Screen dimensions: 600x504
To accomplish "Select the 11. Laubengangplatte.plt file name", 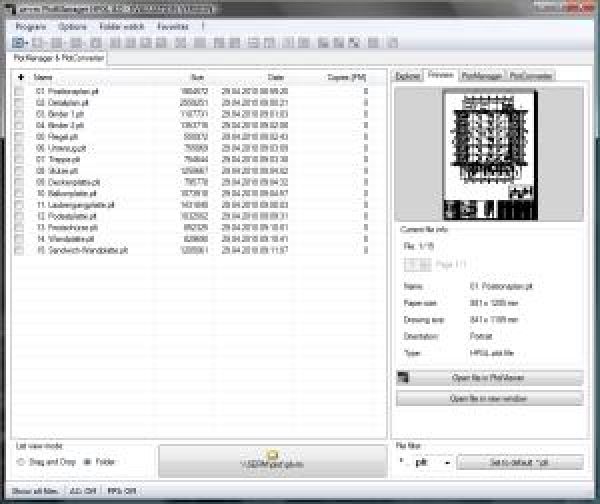I will coord(75,205).
